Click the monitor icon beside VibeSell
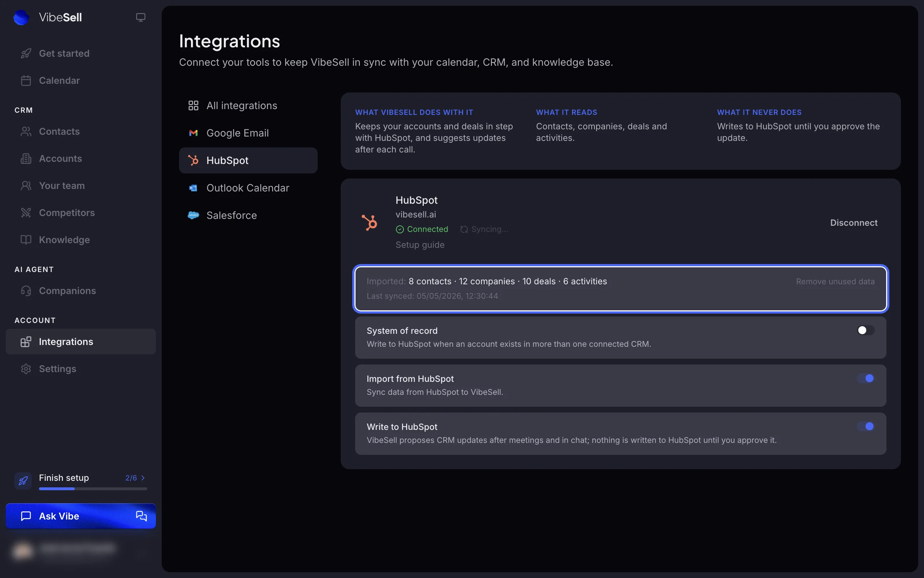The width and height of the screenshot is (924, 578). point(140,17)
